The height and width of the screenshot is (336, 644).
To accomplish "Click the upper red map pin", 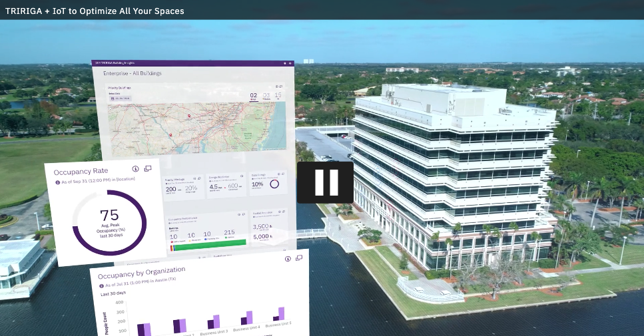I will tap(189, 116).
